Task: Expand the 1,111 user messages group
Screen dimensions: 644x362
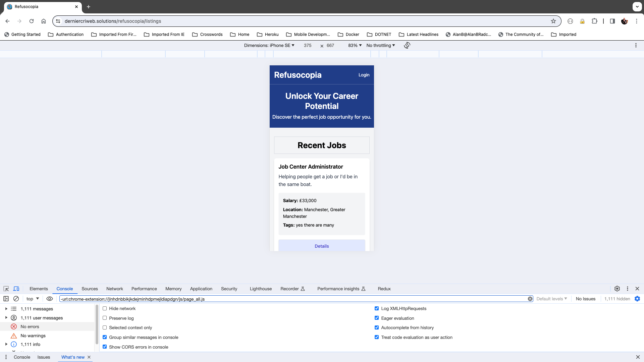Action: (6, 317)
